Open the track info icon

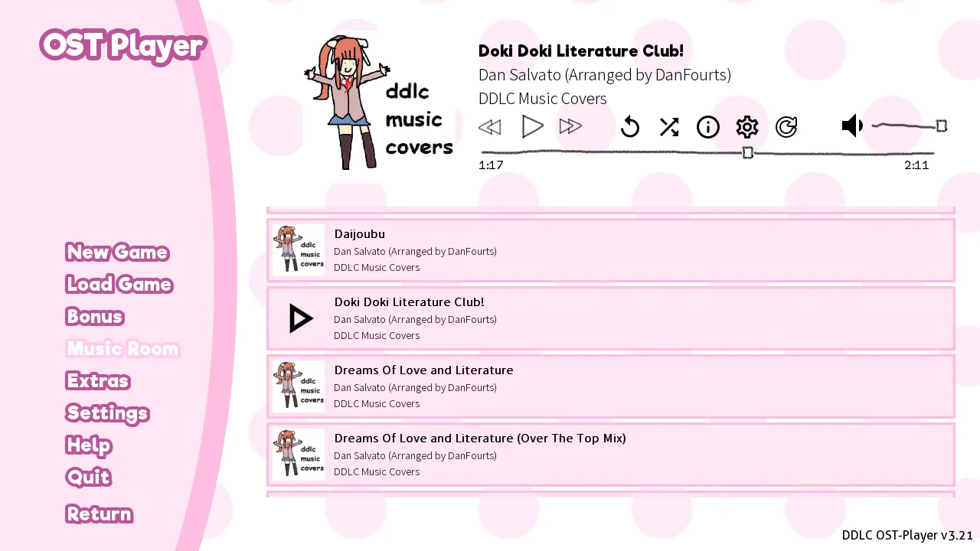tap(708, 127)
